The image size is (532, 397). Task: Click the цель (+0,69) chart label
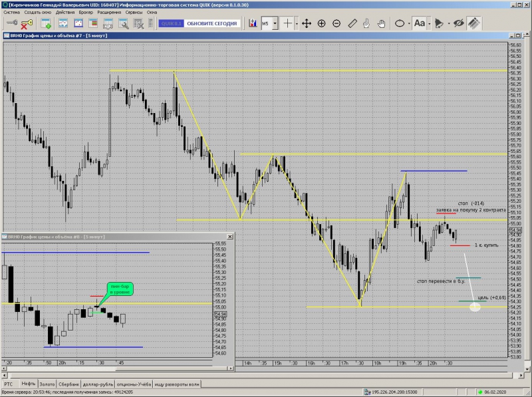tap(491, 297)
